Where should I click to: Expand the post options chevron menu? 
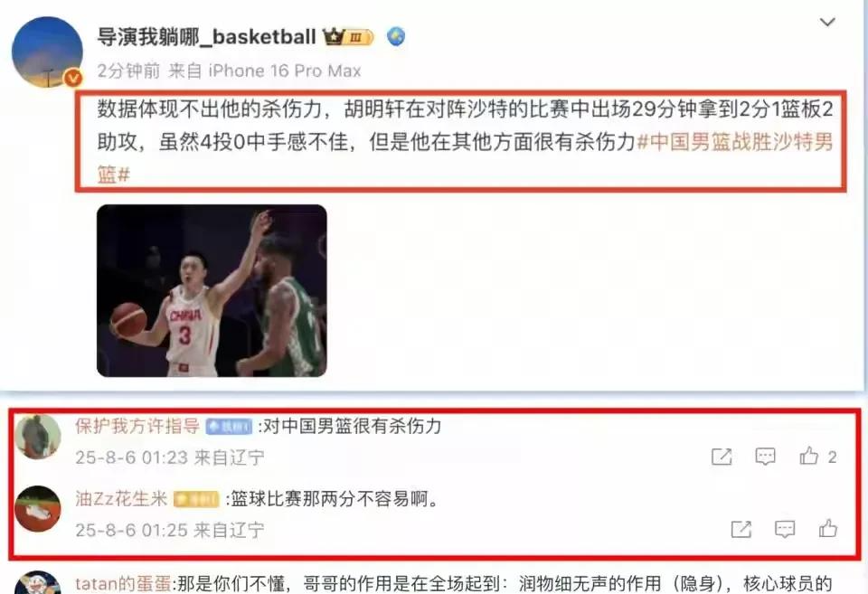tap(827, 22)
